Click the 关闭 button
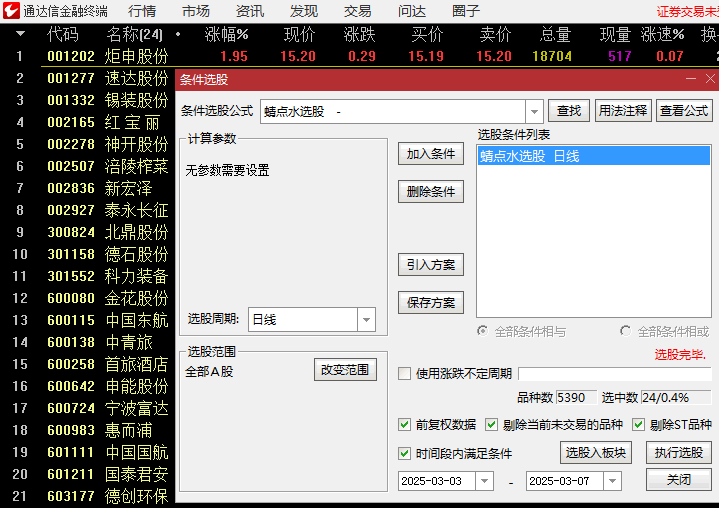 point(679,480)
